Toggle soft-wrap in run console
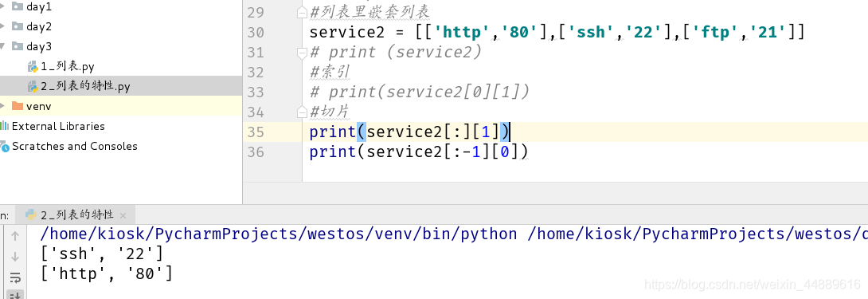868x299 pixels. [x=15, y=277]
